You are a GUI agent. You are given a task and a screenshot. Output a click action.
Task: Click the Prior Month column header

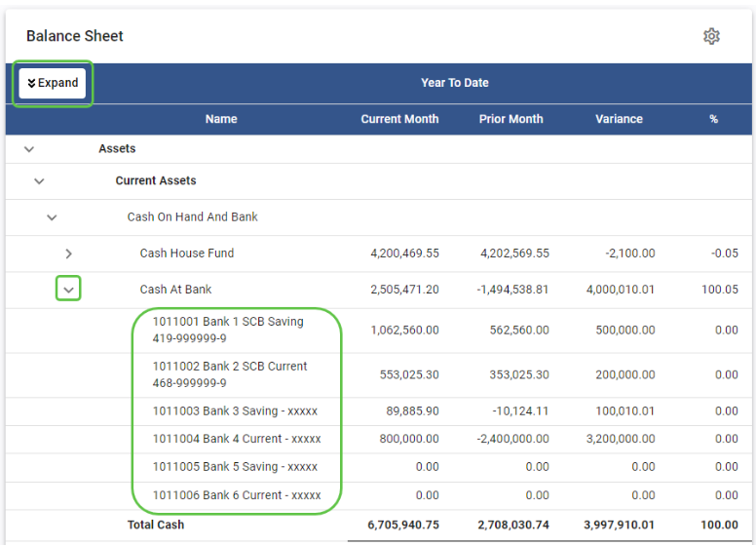tap(510, 119)
